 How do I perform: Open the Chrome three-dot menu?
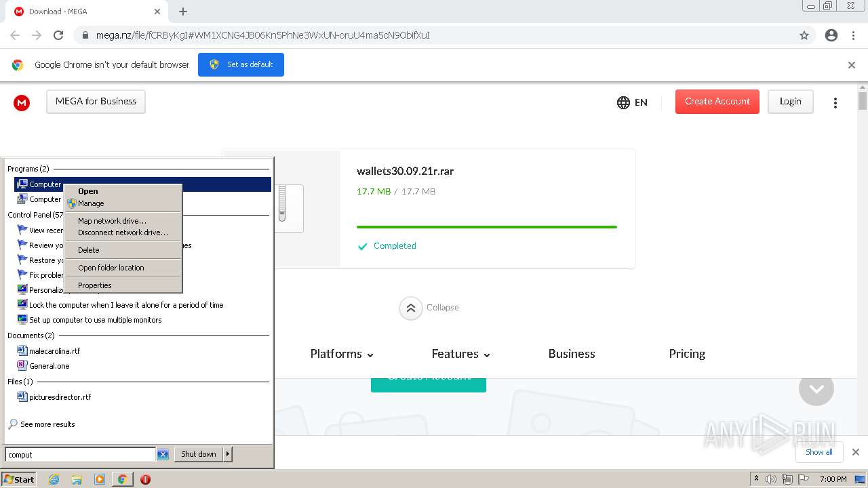tap(853, 35)
